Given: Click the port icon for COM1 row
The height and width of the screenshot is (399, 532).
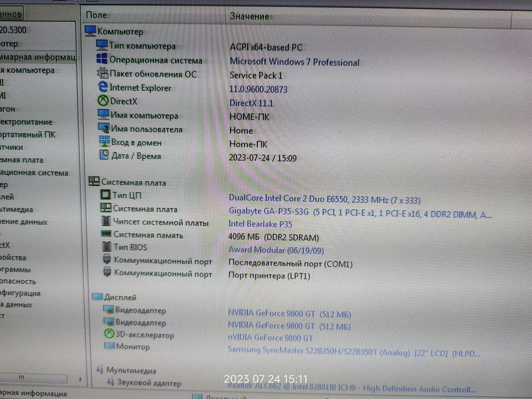Looking at the screenshot, I should (x=107, y=259).
